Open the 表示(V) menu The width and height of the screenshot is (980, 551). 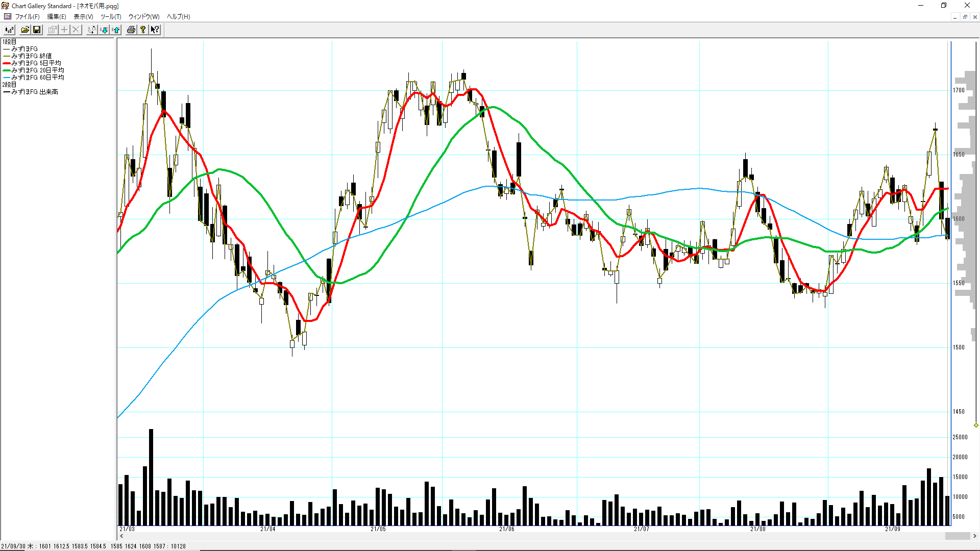[x=83, y=16]
